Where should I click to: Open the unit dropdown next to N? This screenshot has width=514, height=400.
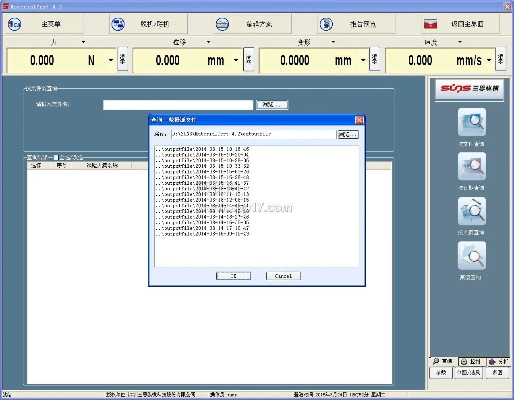(x=111, y=60)
